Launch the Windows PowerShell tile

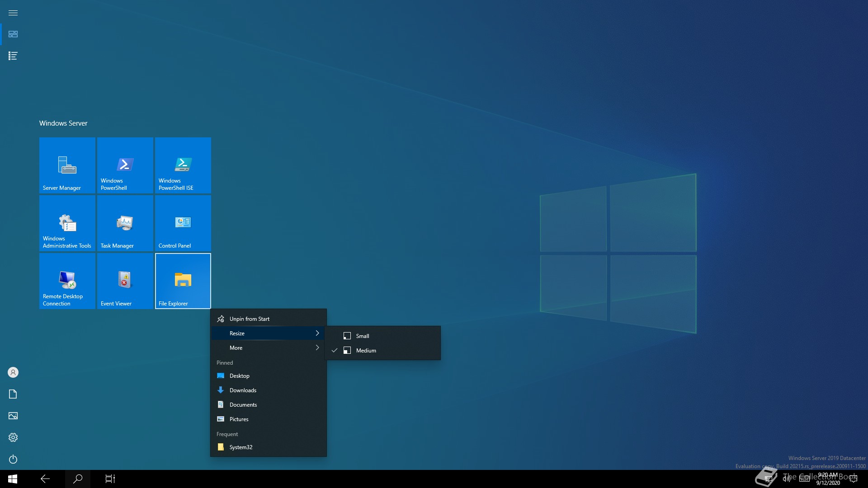(x=125, y=165)
